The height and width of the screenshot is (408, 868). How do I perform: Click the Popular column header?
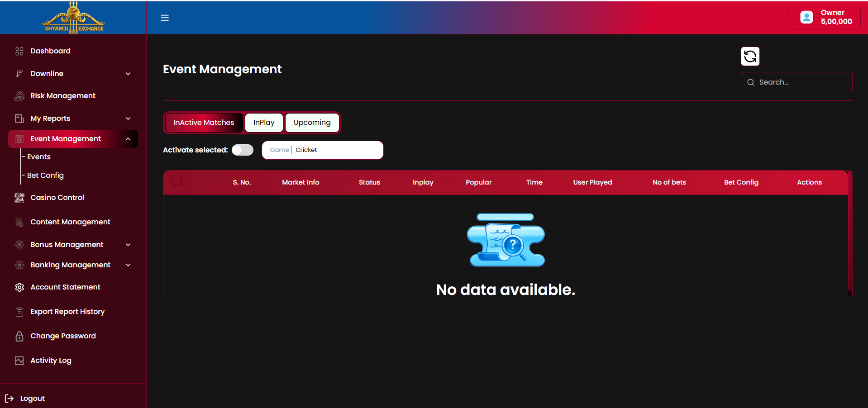pos(478,182)
